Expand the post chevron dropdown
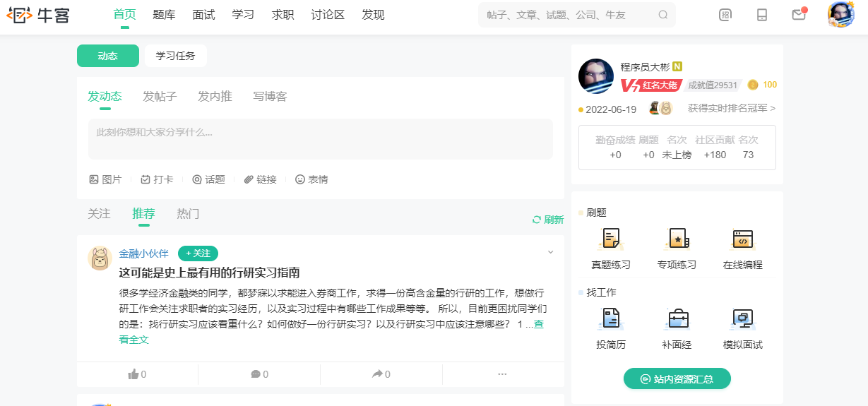Image resolution: width=868 pixels, height=406 pixels. pos(551,252)
